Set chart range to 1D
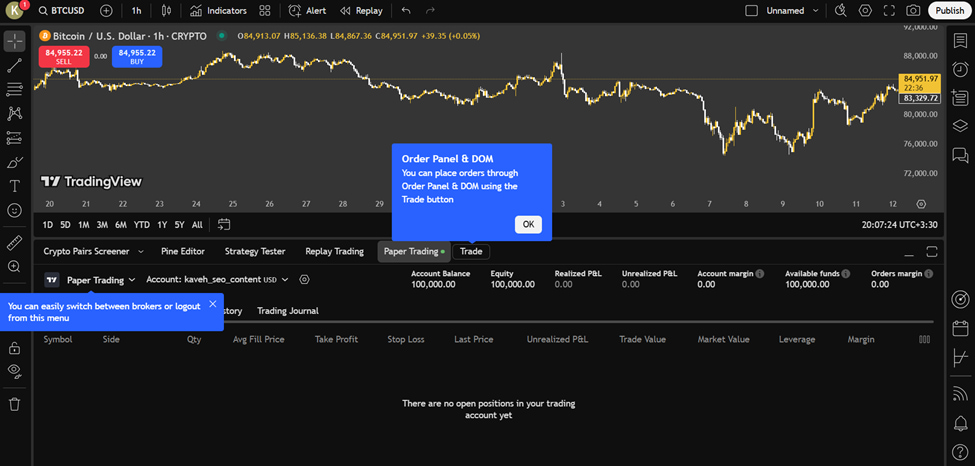This screenshot has width=975, height=466. [48, 225]
